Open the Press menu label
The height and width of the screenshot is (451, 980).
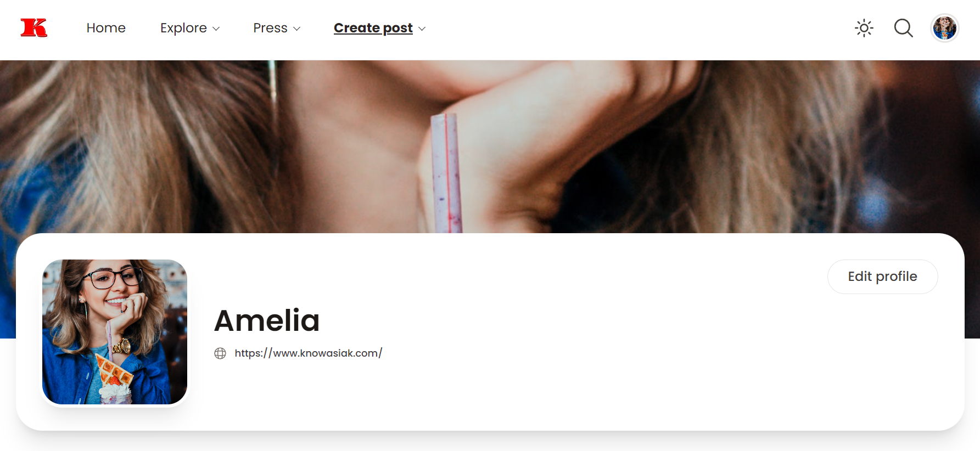[270, 28]
